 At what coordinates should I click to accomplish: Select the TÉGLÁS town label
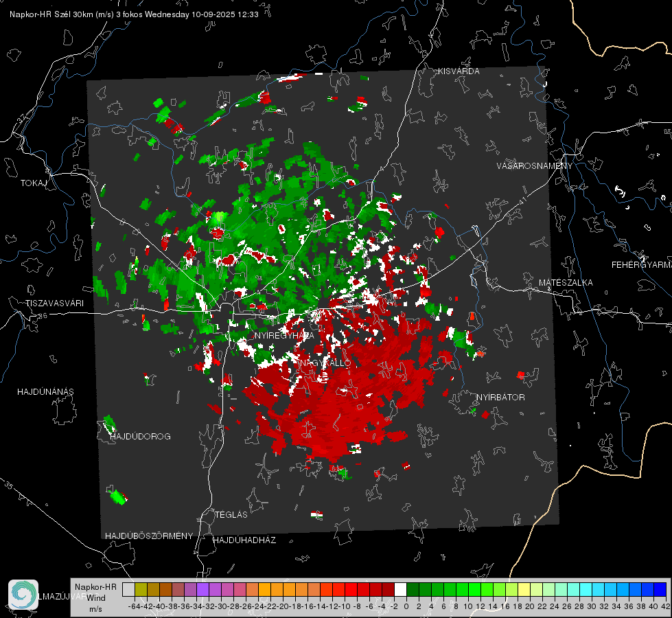(231, 515)
